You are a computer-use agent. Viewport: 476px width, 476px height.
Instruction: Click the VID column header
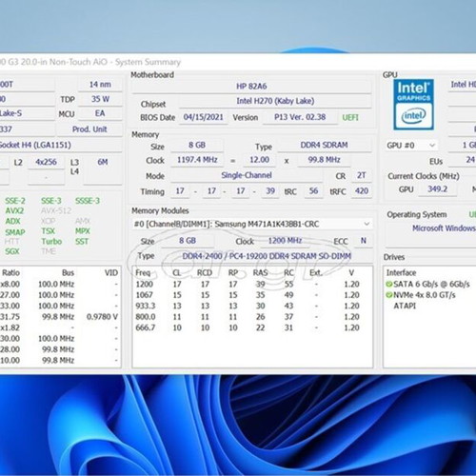pyautogui.click(x=111, y=273)
